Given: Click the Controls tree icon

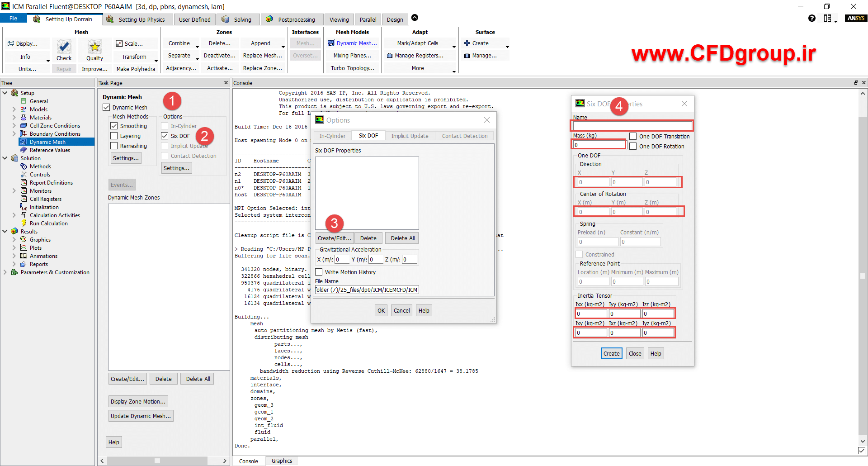Looking at the screenshot, I should coord(24,175).
